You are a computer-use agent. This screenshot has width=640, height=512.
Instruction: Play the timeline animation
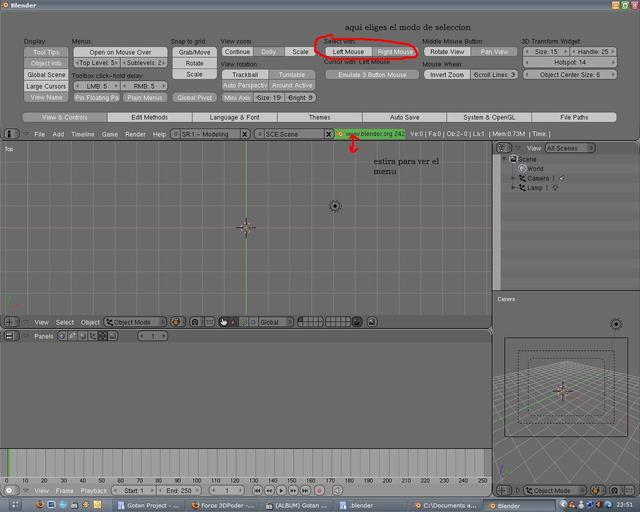coord(281,490)
